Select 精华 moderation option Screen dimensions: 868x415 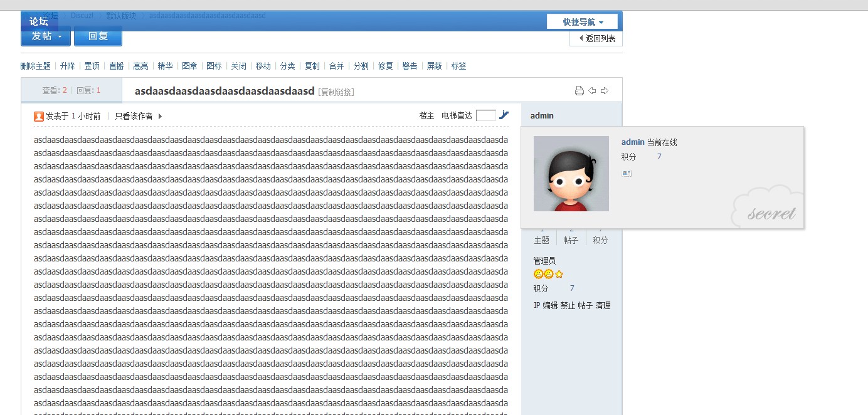coord(165,66)
